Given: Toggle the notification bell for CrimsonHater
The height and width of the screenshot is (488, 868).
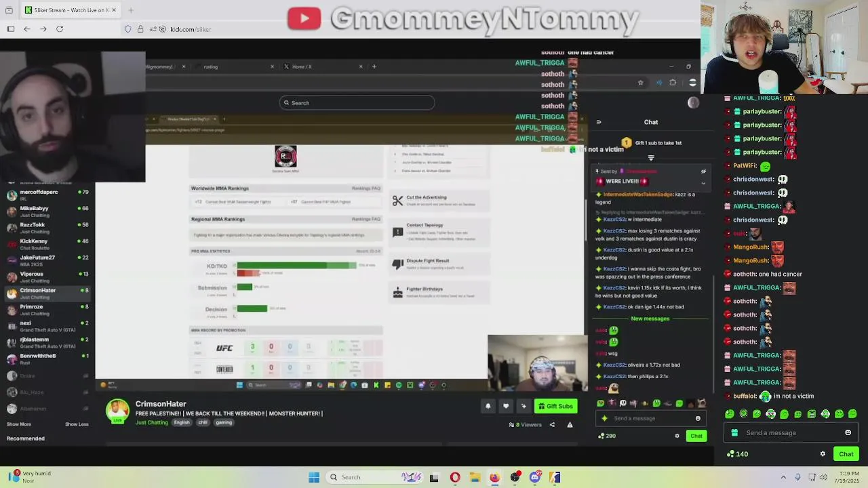Looking at the screenshot, I should (x=488, y=406).
